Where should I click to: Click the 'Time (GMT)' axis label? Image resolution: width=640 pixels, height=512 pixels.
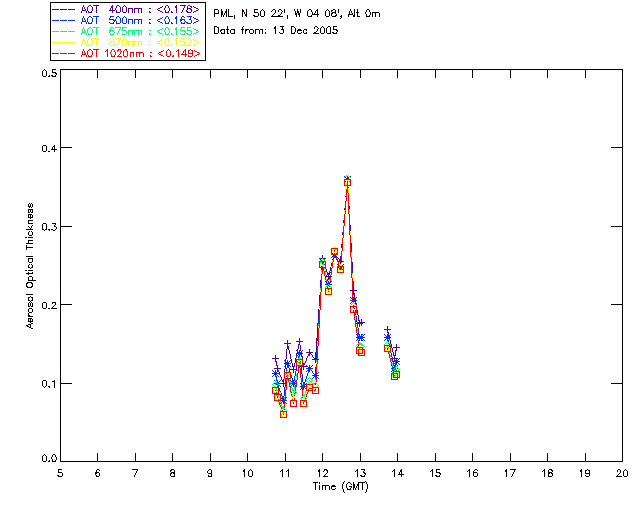coord(340,487)
